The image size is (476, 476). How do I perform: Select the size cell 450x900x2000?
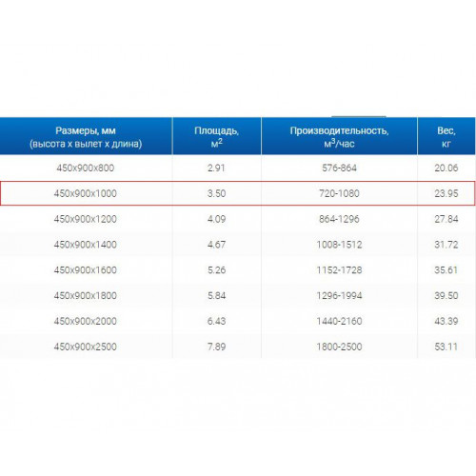(x=86, y=321)
